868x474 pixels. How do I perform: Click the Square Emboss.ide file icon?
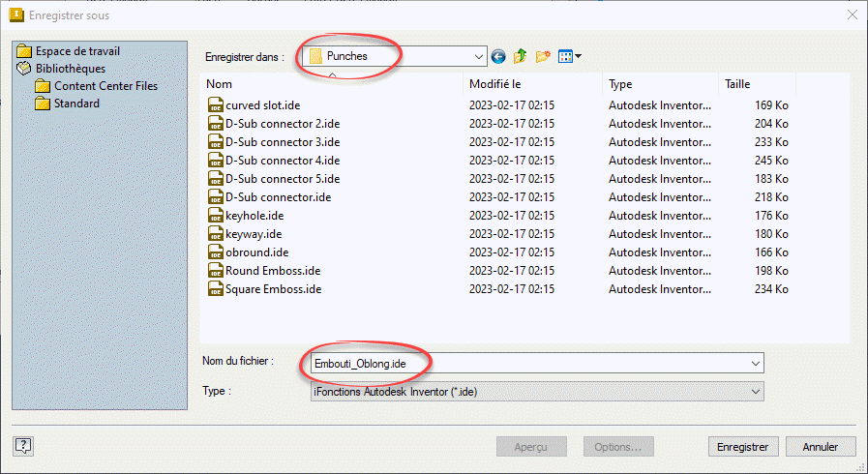(216, 288)
